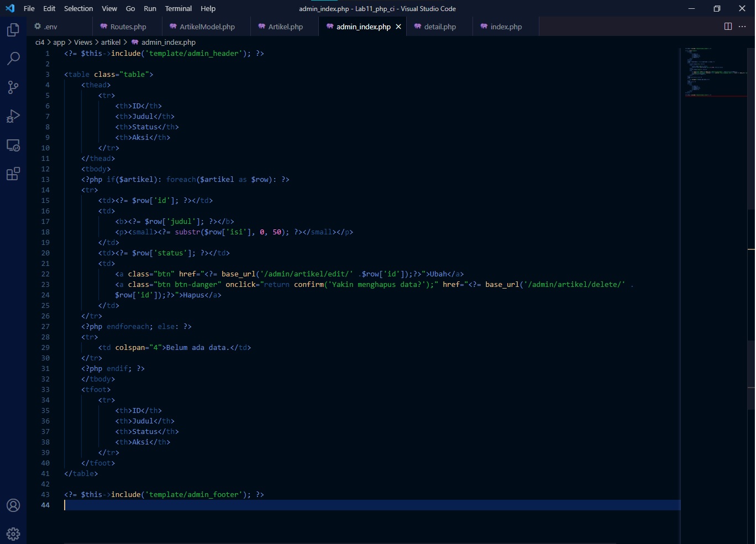Click the Accounts icon
Viewport: 756px width, 544px height.
tap(13, 505)
